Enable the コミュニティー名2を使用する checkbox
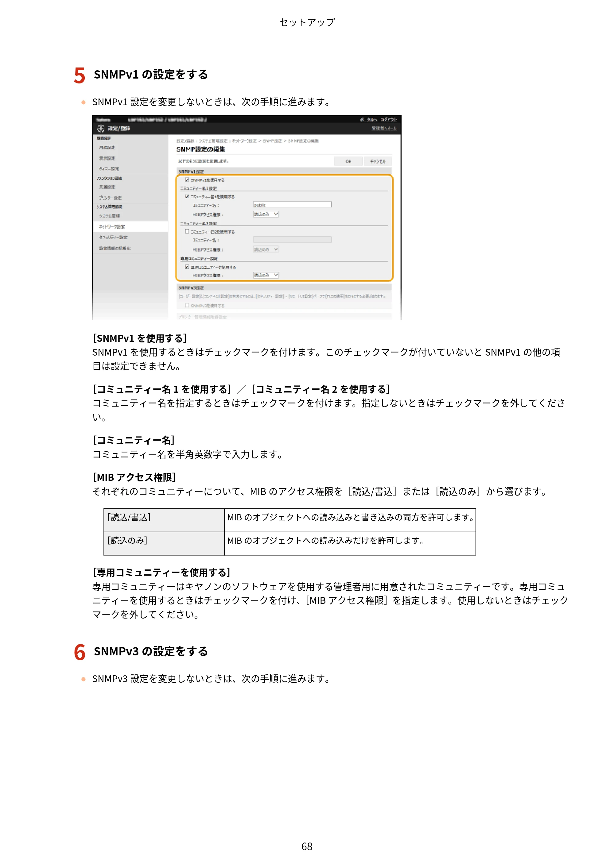The width and height of the screenshot is (614, 868). 187,231
